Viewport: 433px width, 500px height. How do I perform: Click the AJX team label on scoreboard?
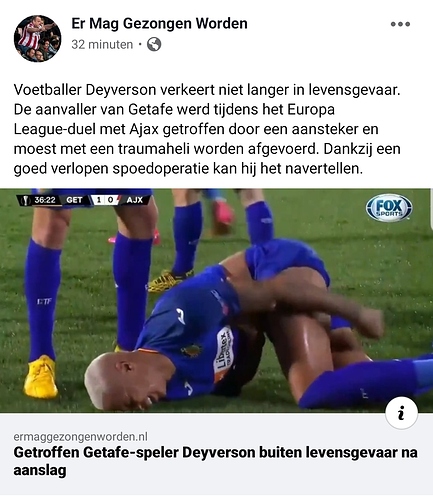pyautogui.click(x=135, y=200)
